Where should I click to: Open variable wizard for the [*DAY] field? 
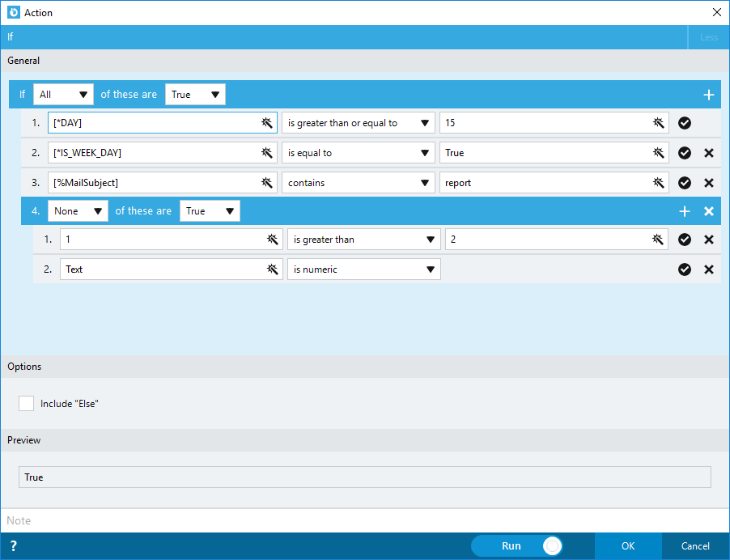click(267, 122)
